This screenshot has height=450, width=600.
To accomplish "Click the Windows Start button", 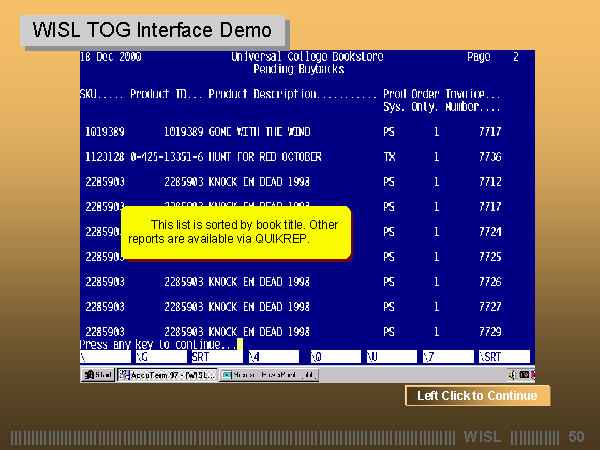I will 98,375.
